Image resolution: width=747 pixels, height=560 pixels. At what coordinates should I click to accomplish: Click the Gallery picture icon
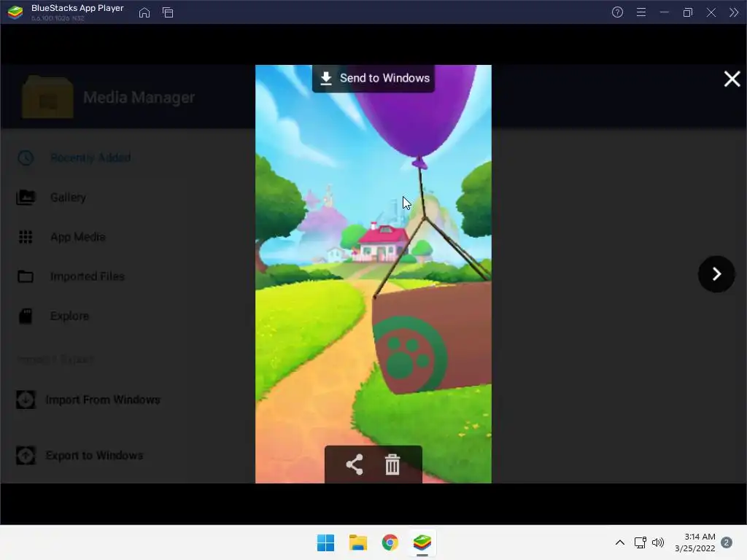point(26,197)
